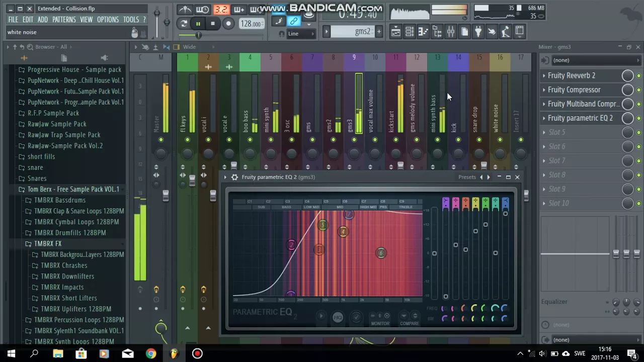This screenshot has width=644, height=362.
Task: Click the tempo 128.000 field
Action: [x=251, y=24]
